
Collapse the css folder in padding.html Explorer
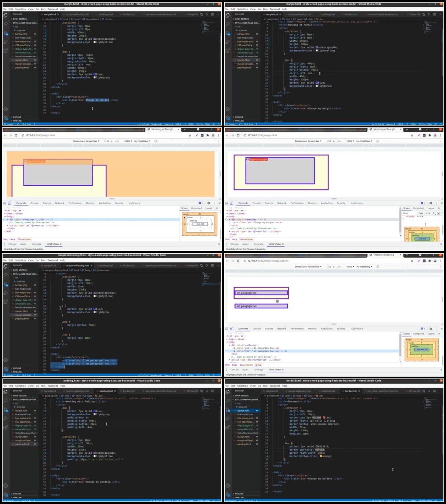coord(17,403)
